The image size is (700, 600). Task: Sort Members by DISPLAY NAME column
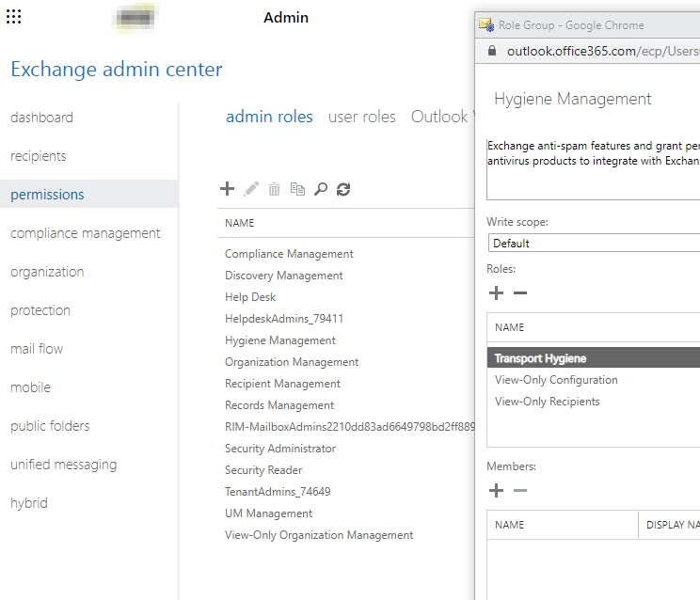(x=673, y=525)
